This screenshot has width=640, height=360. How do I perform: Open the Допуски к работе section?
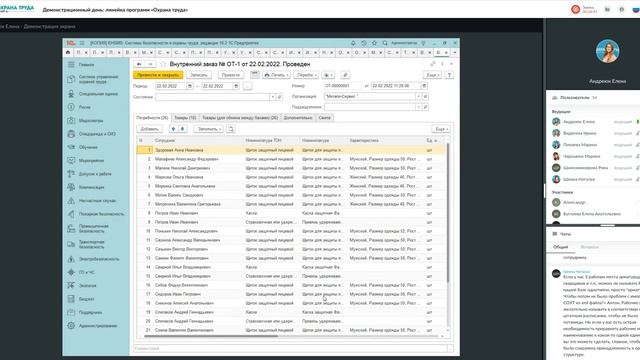coord(95,174)
